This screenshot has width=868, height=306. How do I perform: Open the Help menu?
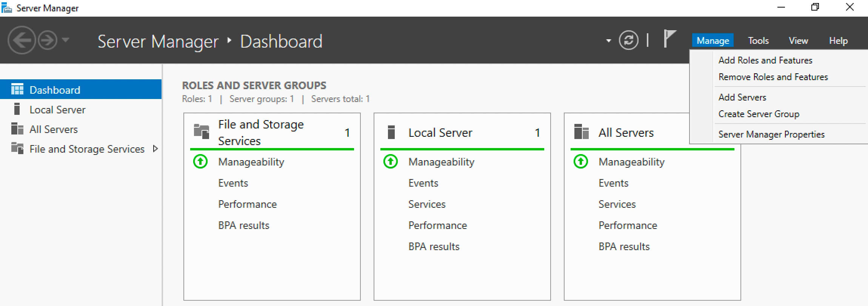(838, 40)
